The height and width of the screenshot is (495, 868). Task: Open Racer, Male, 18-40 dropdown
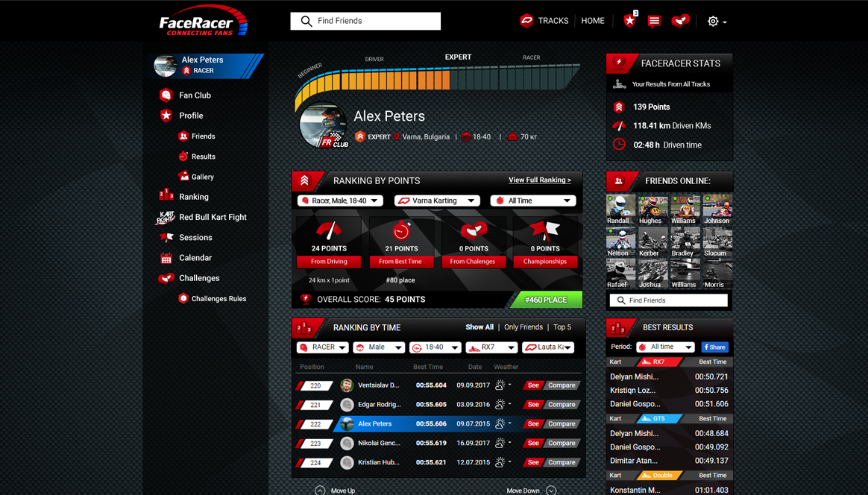coord(340,201)
